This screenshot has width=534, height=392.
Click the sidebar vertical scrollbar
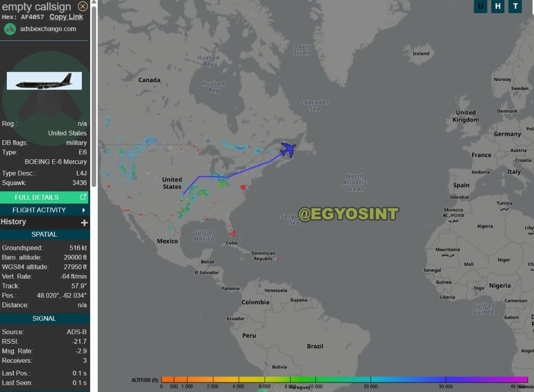(x=94, y=97)
